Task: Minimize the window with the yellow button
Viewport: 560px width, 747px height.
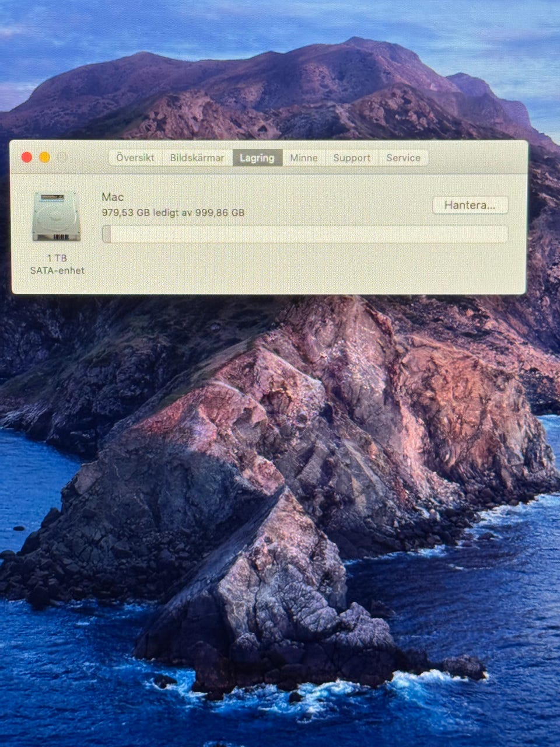Action: pos(44,158)
